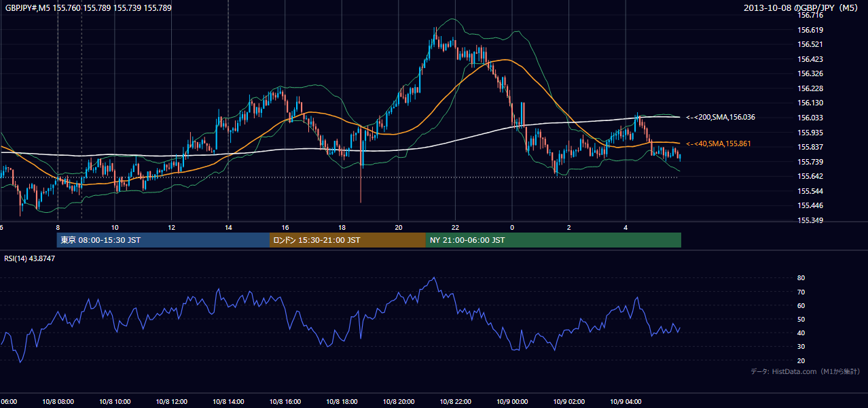868x408 pixels.
Task: Click the 10/8 14:00 bottom date label
Action: tap(228, 402)
